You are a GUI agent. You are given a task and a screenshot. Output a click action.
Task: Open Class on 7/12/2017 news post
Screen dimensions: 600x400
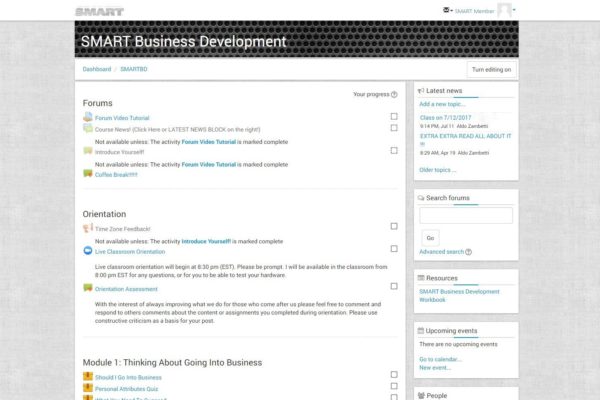point(445,118)
